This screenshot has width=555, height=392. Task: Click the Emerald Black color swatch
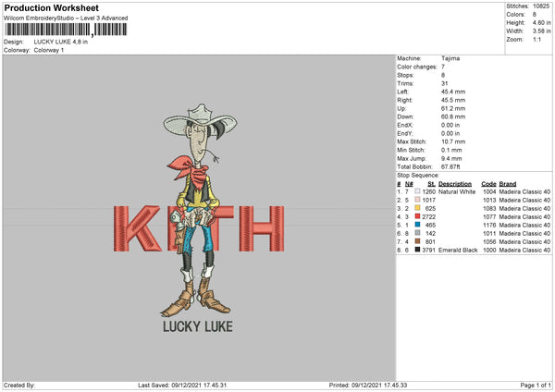(418, 250)
